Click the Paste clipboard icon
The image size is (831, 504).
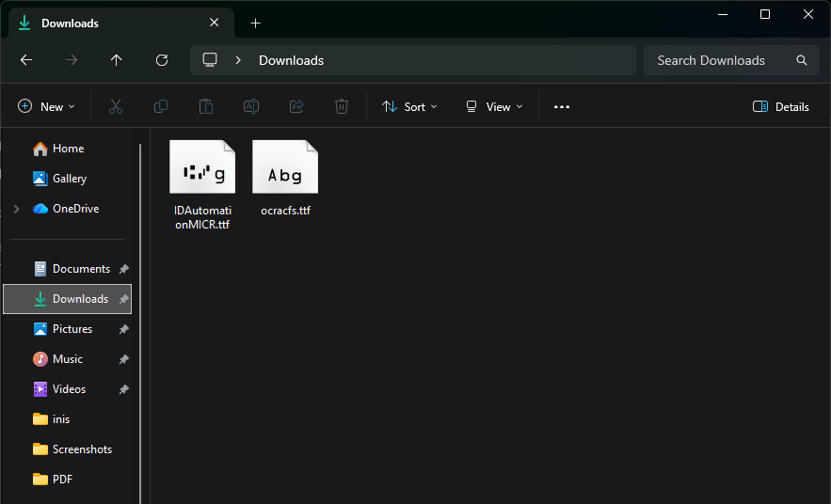click(x=206, y=107)
